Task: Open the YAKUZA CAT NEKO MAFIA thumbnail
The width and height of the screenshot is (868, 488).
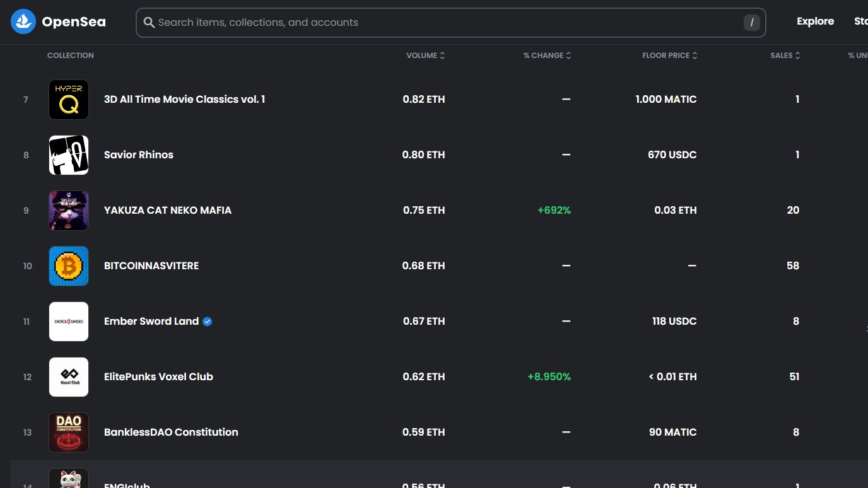Action: click(69, 211)
